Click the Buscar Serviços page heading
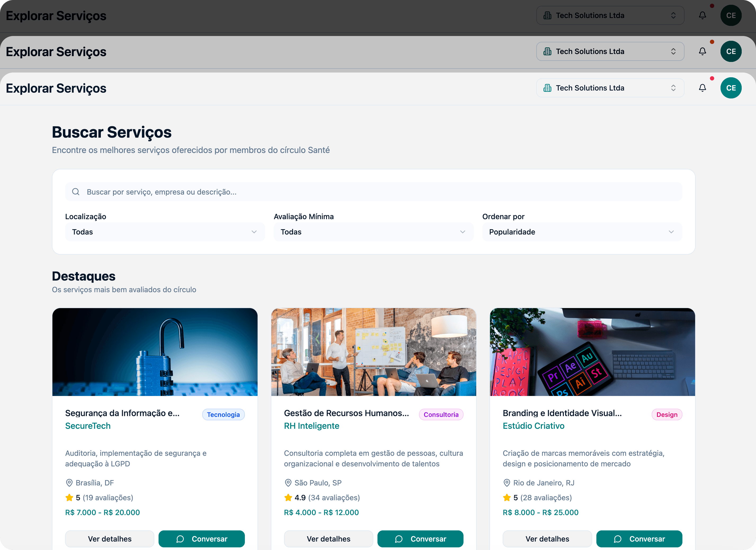Image resolution: width=756 pixels, height=550 pixels. (112, 132)
